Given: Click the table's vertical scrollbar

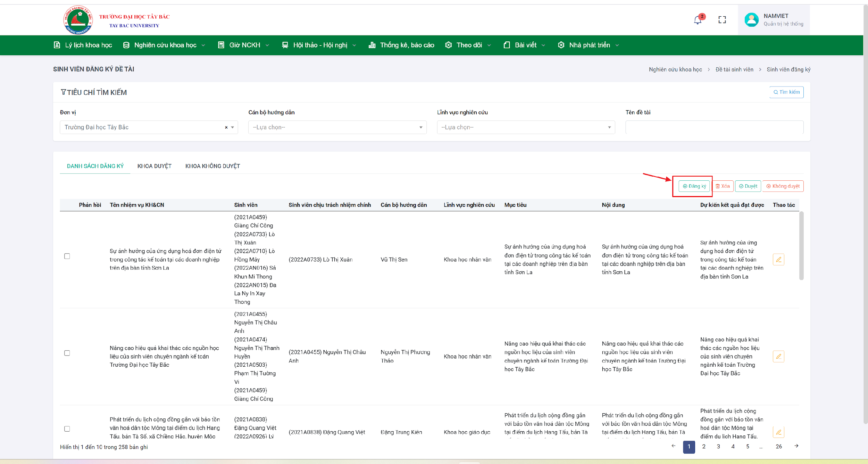Looking at the screenshot, I should [801, 246].
